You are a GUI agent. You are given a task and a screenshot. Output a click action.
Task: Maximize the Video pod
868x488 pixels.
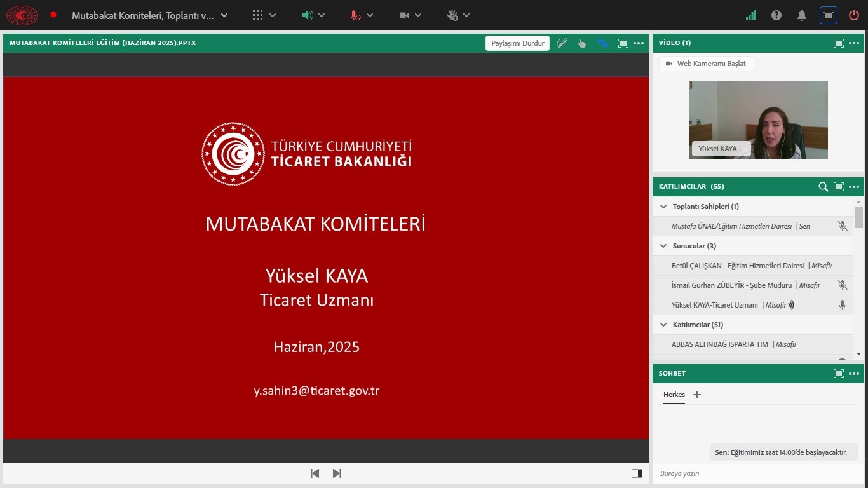pyautogui.click(x=839, y=43)
